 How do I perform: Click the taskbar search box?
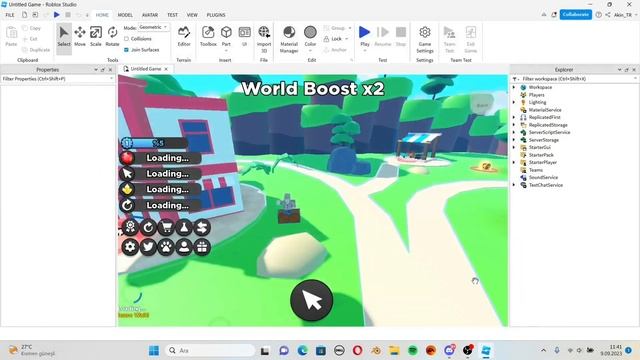point(210,350)
